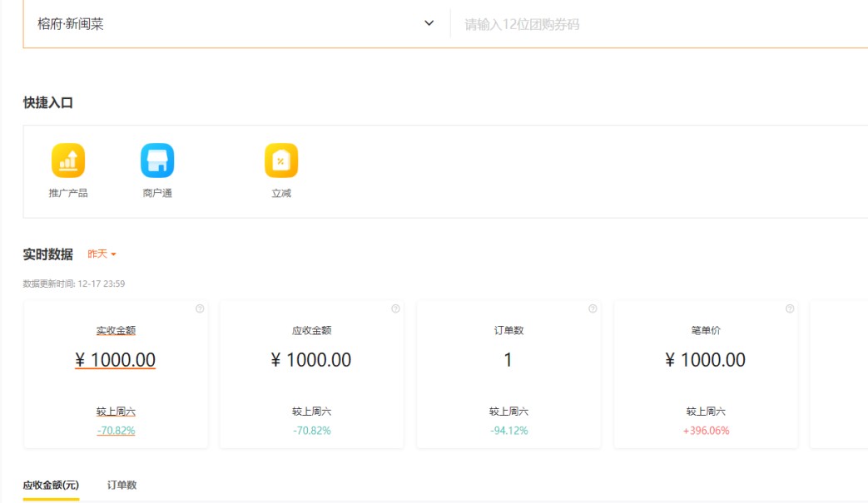
Task: Open the 立减 discount icon
Action: point(281,161)
